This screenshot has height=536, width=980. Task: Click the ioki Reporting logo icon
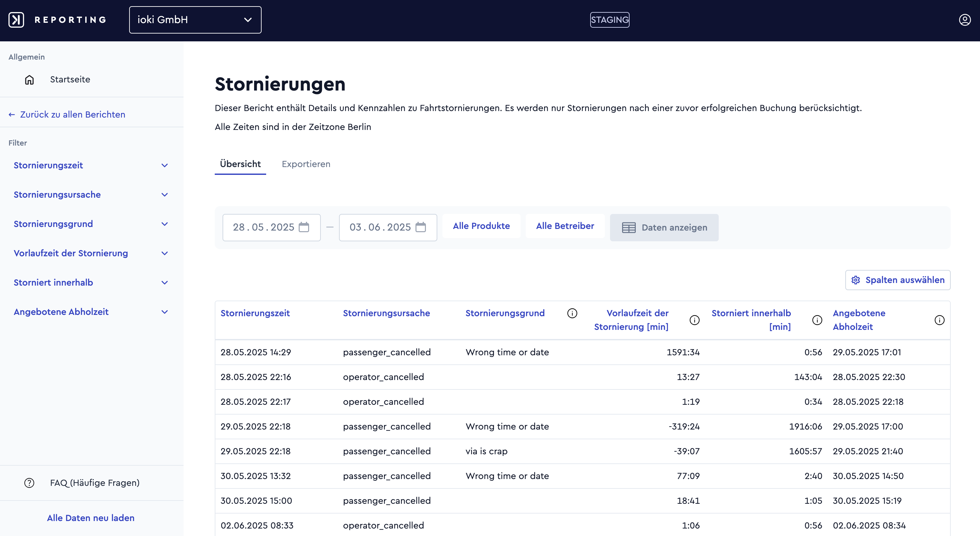(16, 20)
